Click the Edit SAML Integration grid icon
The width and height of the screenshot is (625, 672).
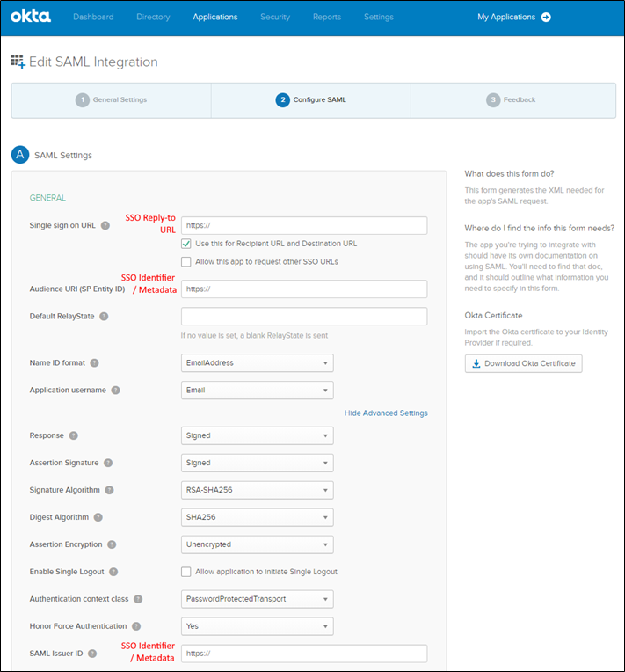(18, 62)
